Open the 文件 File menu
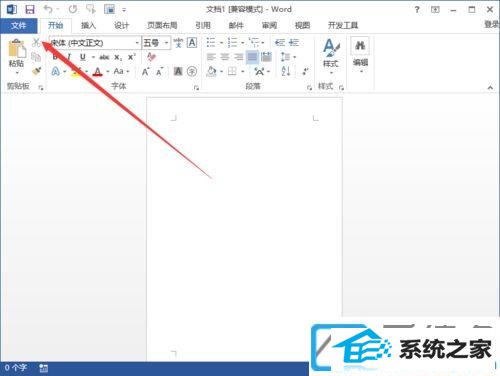The width and height of the screenshot is (500, 376). pyautogui.click(x=18, y=25)
